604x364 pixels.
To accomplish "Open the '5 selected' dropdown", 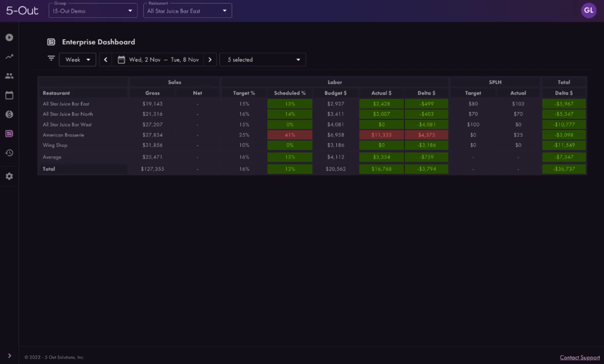I will point(263,60).
